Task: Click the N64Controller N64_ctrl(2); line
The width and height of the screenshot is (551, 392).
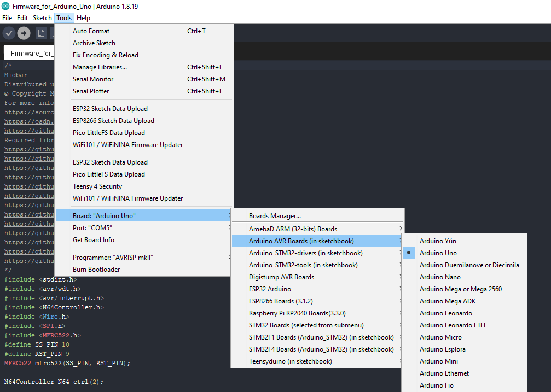Action: pyautogui.click(x=54, y=382)
